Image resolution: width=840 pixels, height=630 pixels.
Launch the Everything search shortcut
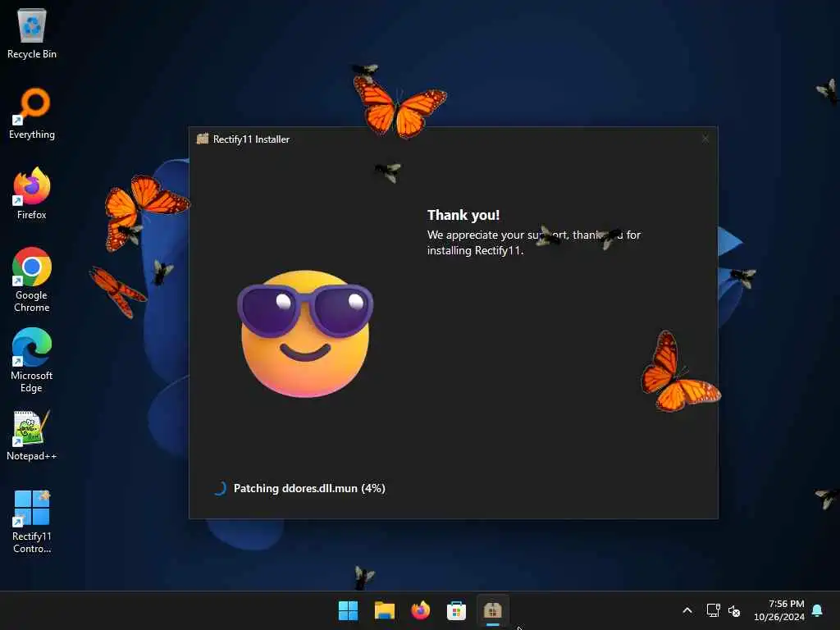tap(32, 113)
